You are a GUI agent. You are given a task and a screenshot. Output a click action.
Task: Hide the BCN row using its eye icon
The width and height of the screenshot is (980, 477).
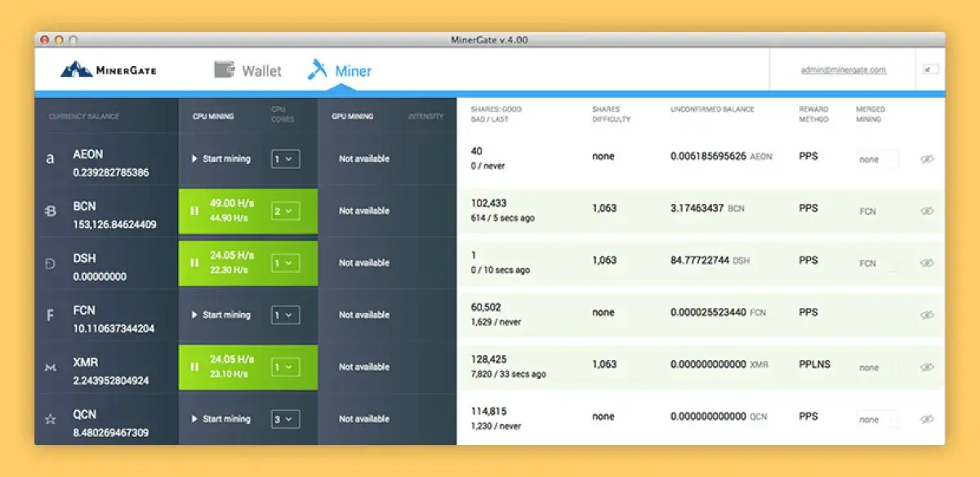click(x=926, y=211)
